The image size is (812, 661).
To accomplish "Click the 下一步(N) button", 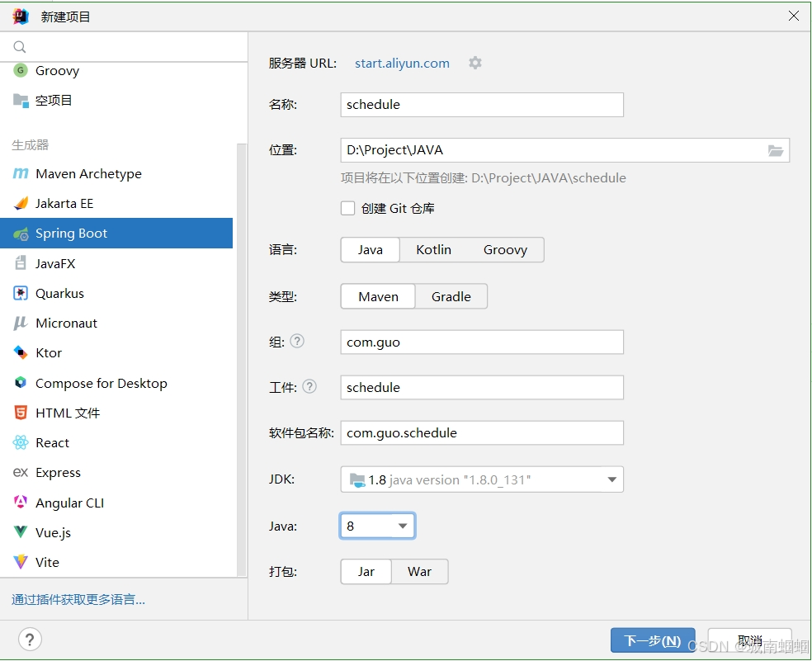I will pos(653,640).
